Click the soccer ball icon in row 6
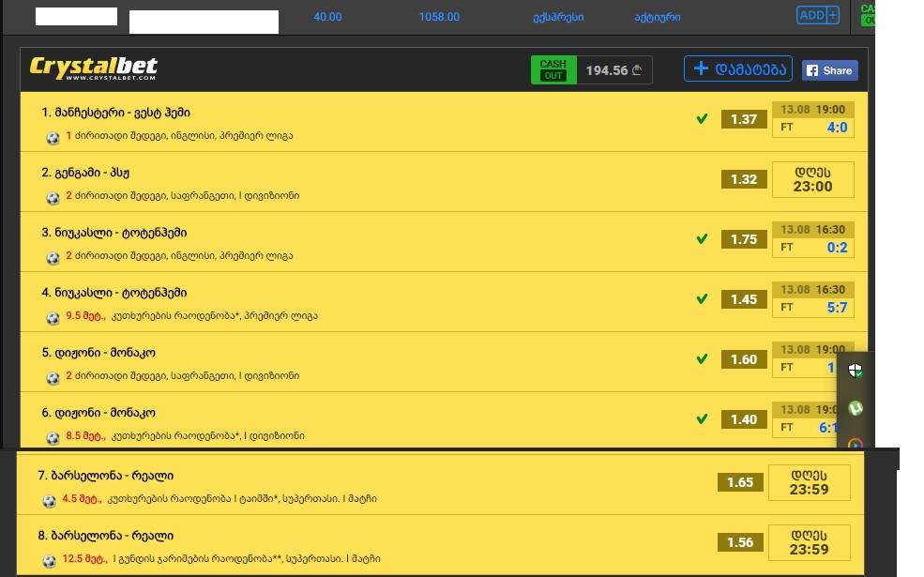Image resolution: width=924 pixels, height=577 pixels. pos(53,438)
